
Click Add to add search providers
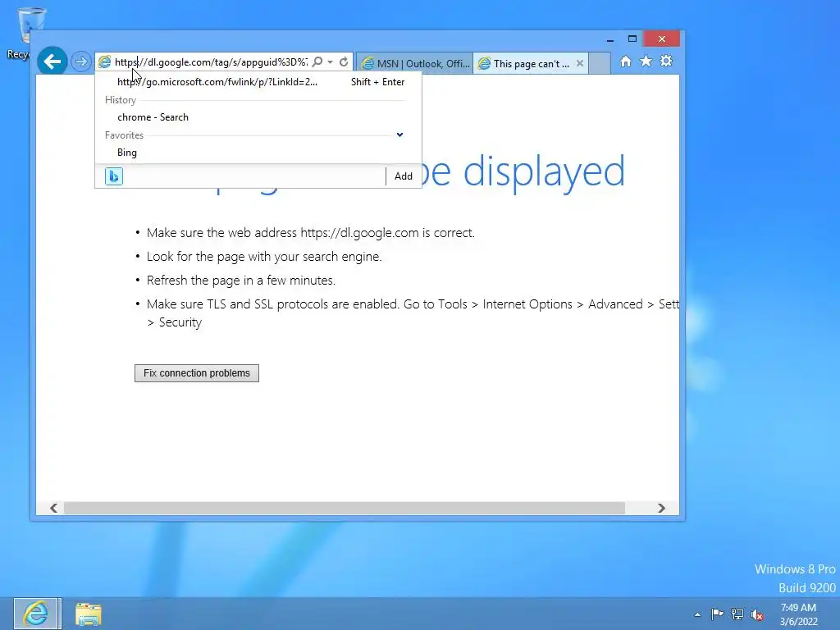tap(404, 176)
